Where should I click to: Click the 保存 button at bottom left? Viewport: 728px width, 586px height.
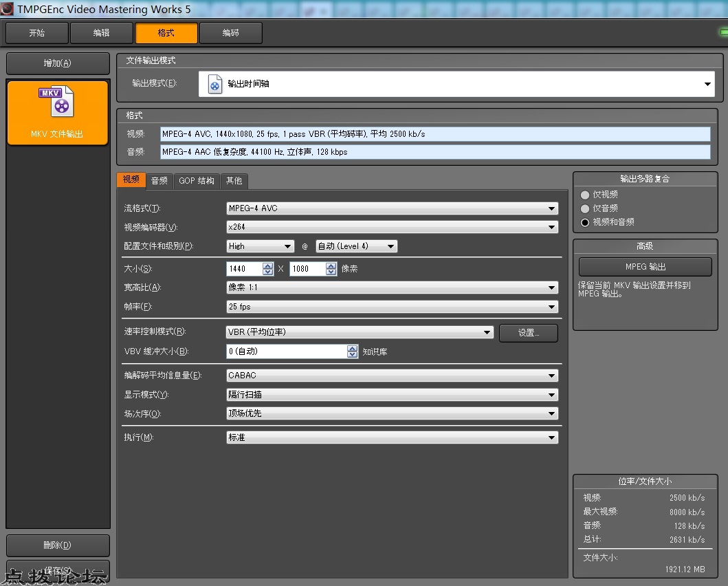(58, 571)
